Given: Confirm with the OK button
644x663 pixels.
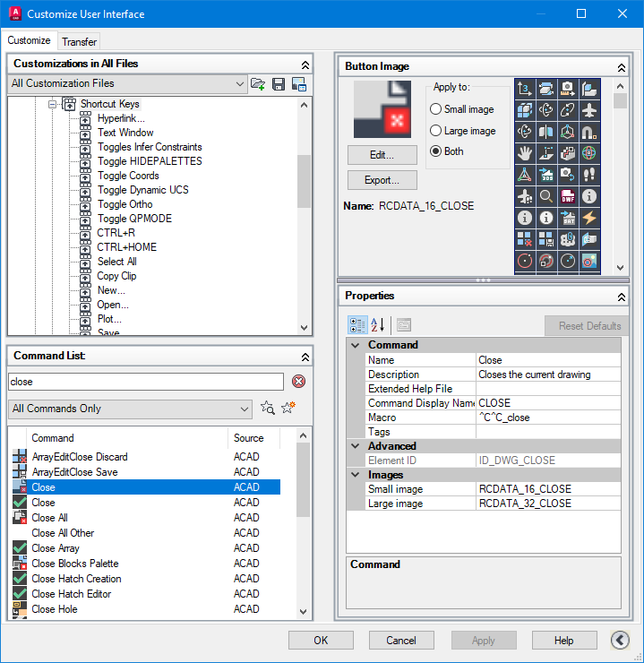Looking at the screenshot, I should click(x=321, y=641).
